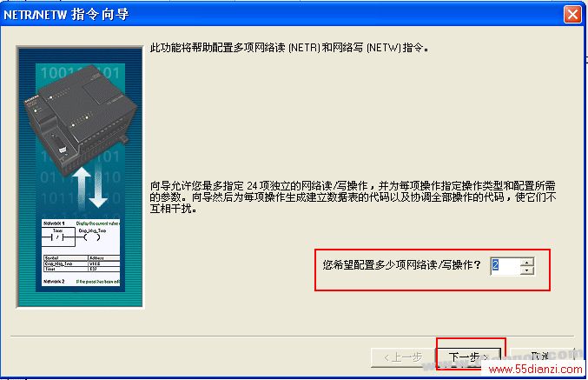Click the operation count input field
588x380 pixels.
point(505,266)
